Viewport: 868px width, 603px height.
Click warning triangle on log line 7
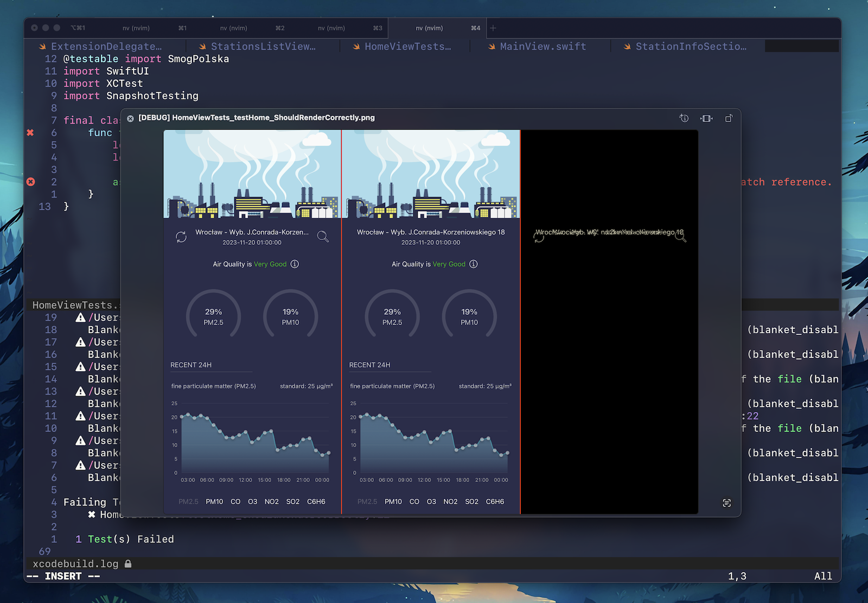[81, 465]
